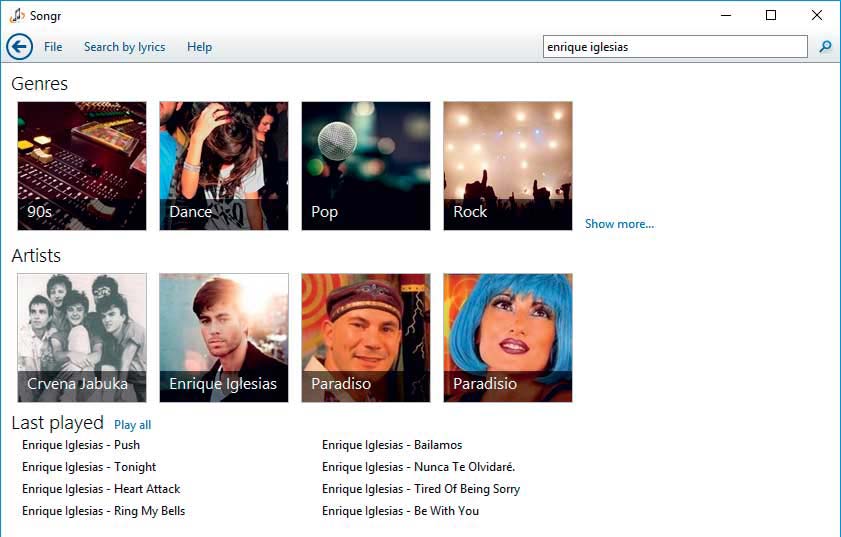The image size is (841, 537).
Task: Close the Songr window
Action: pyautogui.click(x=816, y=16)
